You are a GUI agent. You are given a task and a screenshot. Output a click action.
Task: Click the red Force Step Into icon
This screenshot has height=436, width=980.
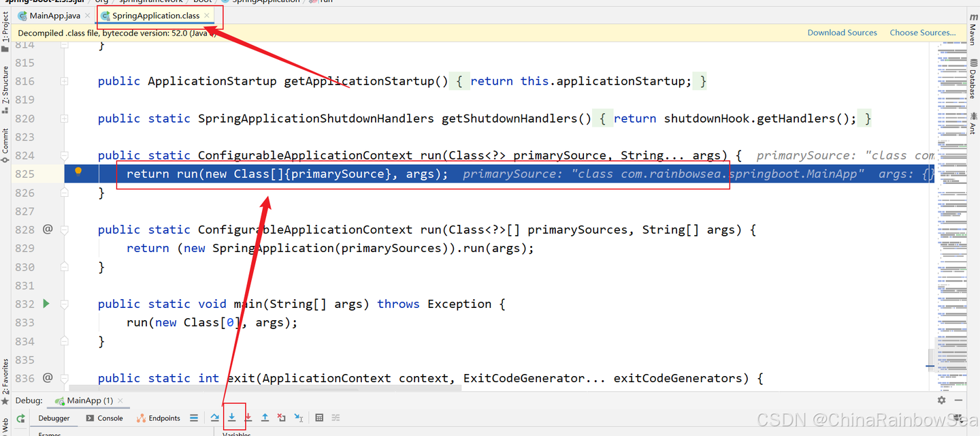[x=248, y=418]
